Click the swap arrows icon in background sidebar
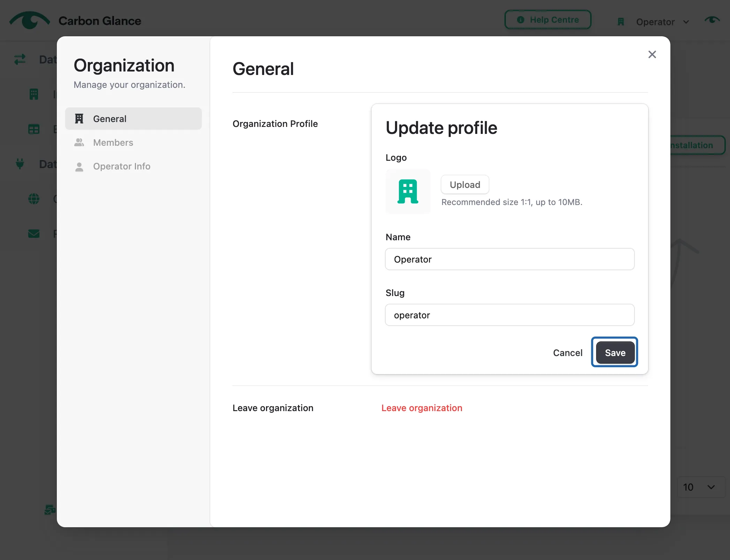730x560 pixels. pos(20,59)
